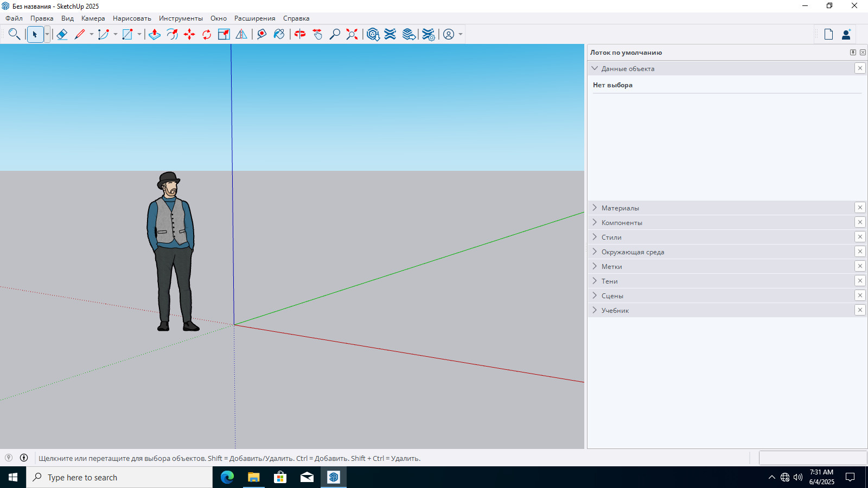Open File Explorer from taskbar
The width and height of the screenshot is (868, 488).
(253, 477)
